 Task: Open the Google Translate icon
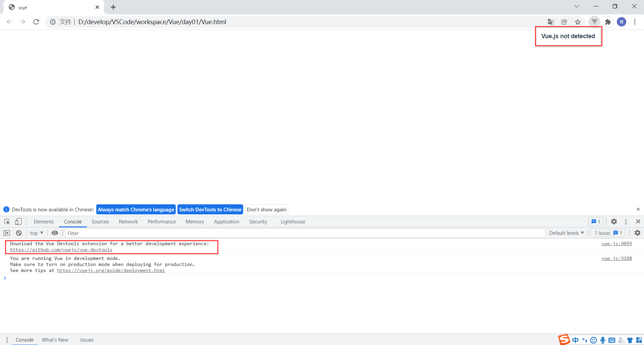[x=551, y=22]
